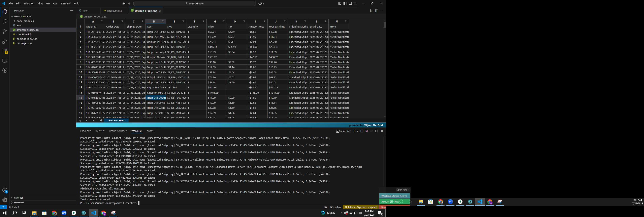Open the remote window indicator in status bar
644x217 pixels.
click(3, 207)
